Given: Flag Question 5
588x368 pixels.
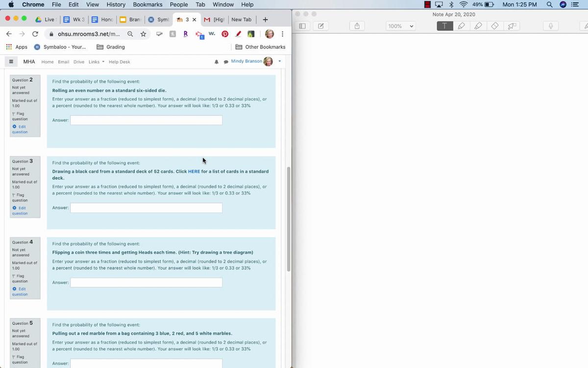Looking at the screenshot, I should click(20, 360).
